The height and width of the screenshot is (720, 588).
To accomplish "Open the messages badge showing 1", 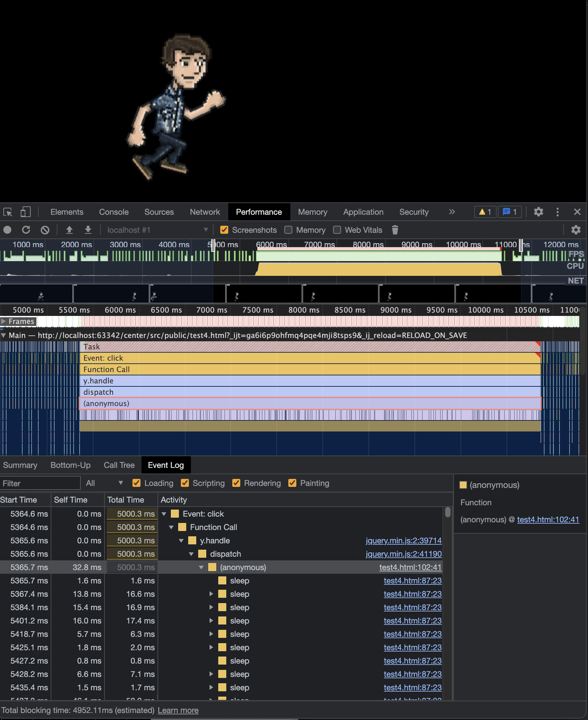I will pos(510,212).
